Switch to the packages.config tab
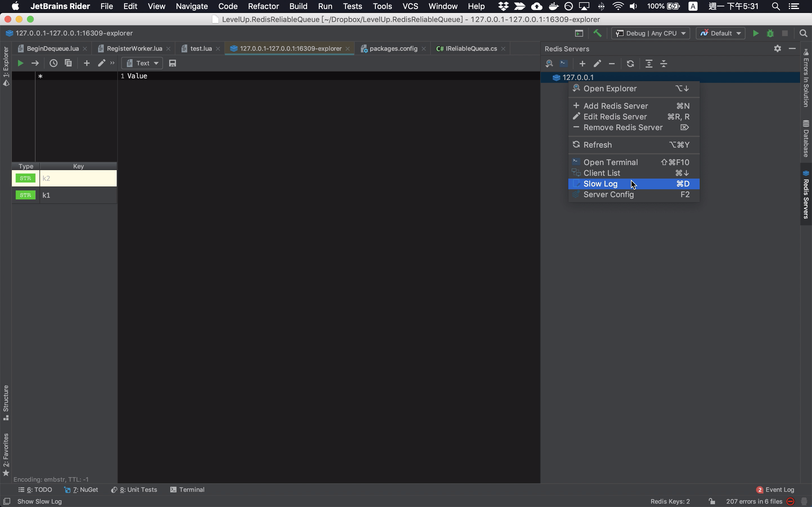 click(x=393, y=49)
